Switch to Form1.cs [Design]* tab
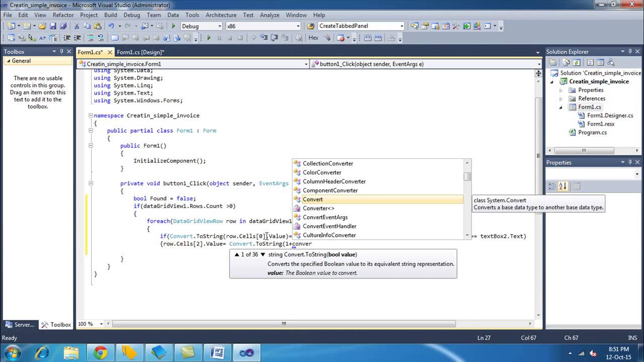This screenshot has height=362, width=644. (x=140, y=52)
